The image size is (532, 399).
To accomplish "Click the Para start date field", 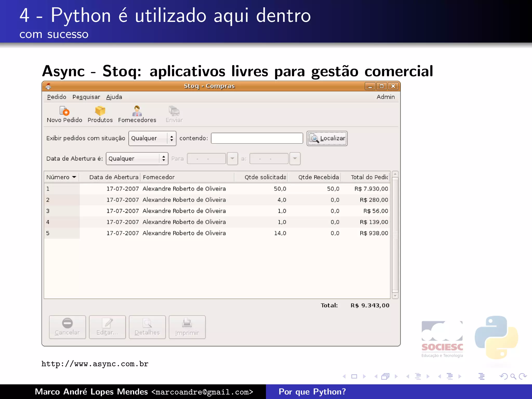I will coord(206,159).
